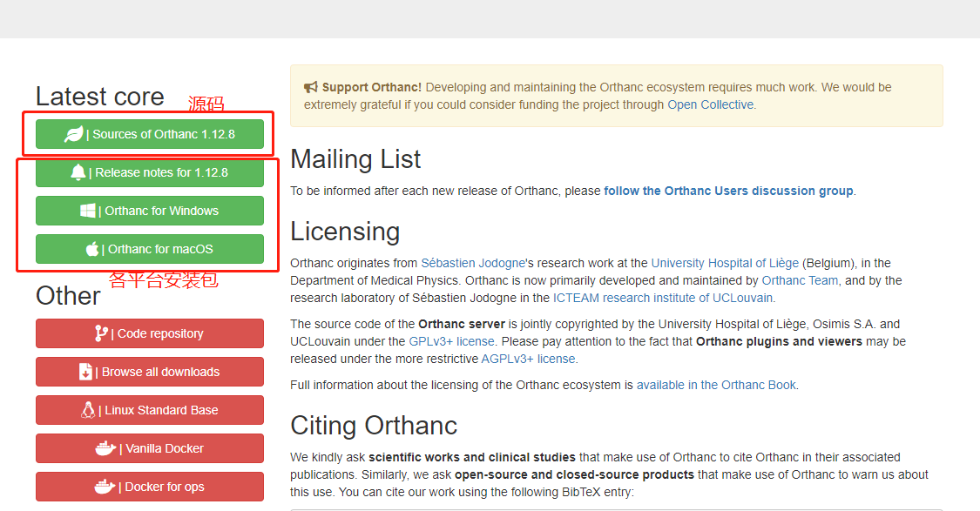
Task: Click the leaf icon on the Sources button
Action: [74, 134]
